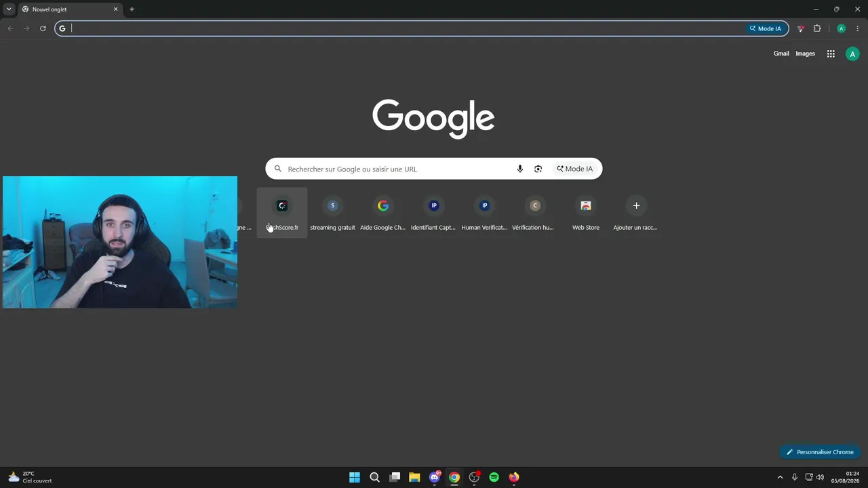Screen dimensions: 868x488
Task: Click Personnaliser Chrome button
Action: (x=820, y=452)
